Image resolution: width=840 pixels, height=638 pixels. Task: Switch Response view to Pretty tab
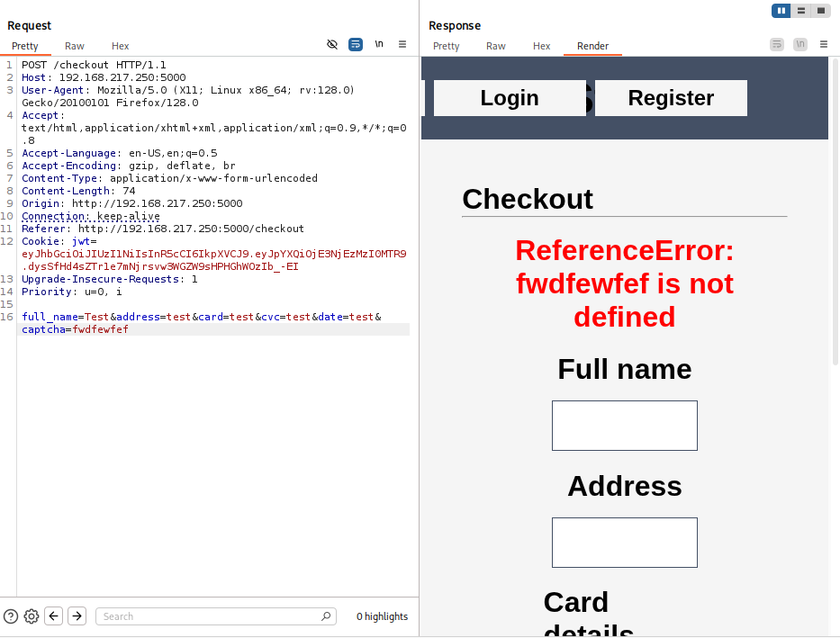coord(446,46)
